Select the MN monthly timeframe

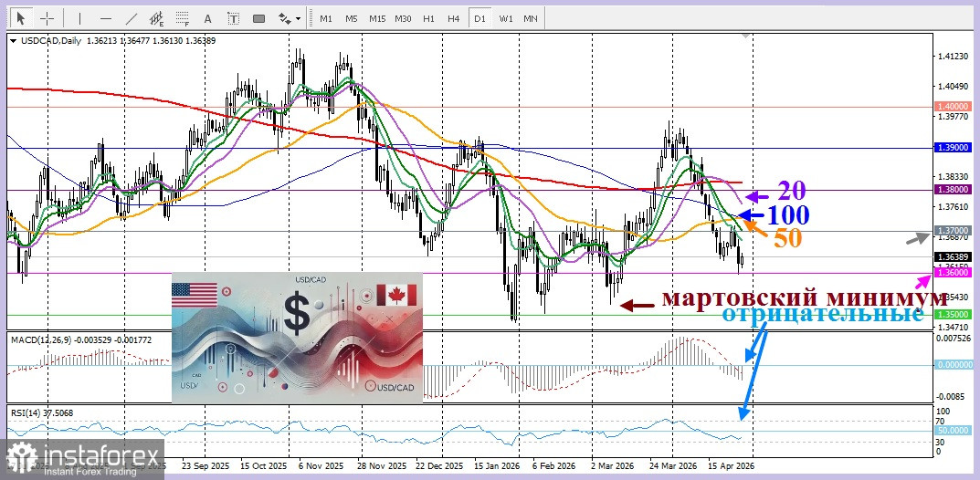click(x=530, y=18)
